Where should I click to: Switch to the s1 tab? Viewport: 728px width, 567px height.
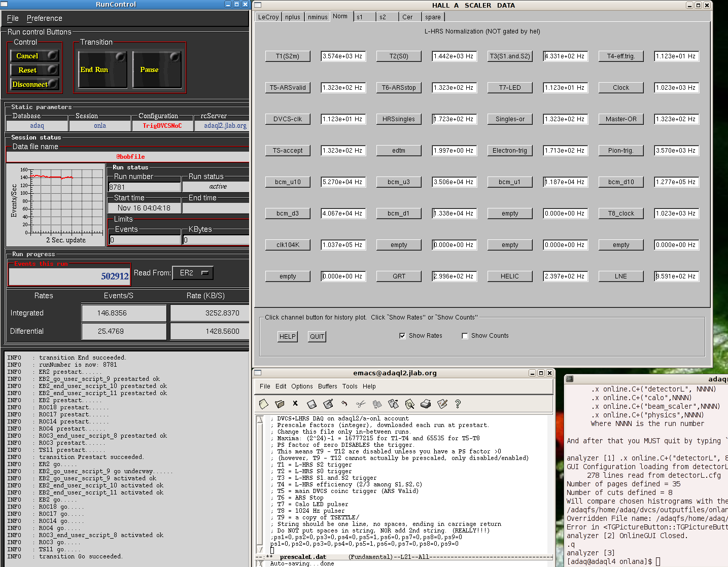pyautogui.click(x=365, y=17)
